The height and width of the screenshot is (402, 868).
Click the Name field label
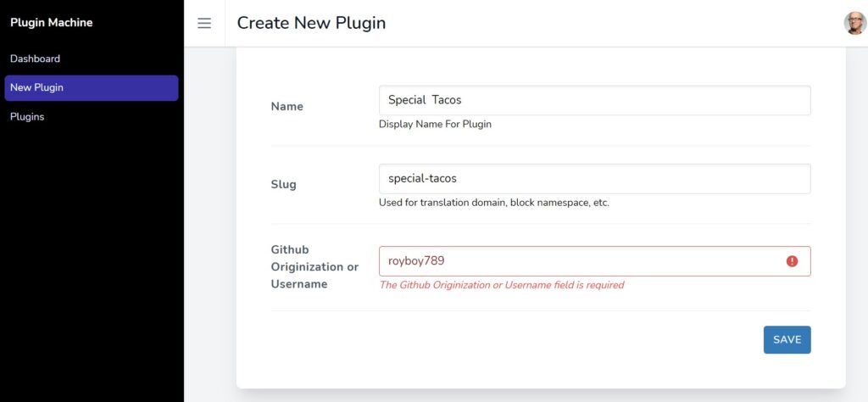(x=287, y=106)
